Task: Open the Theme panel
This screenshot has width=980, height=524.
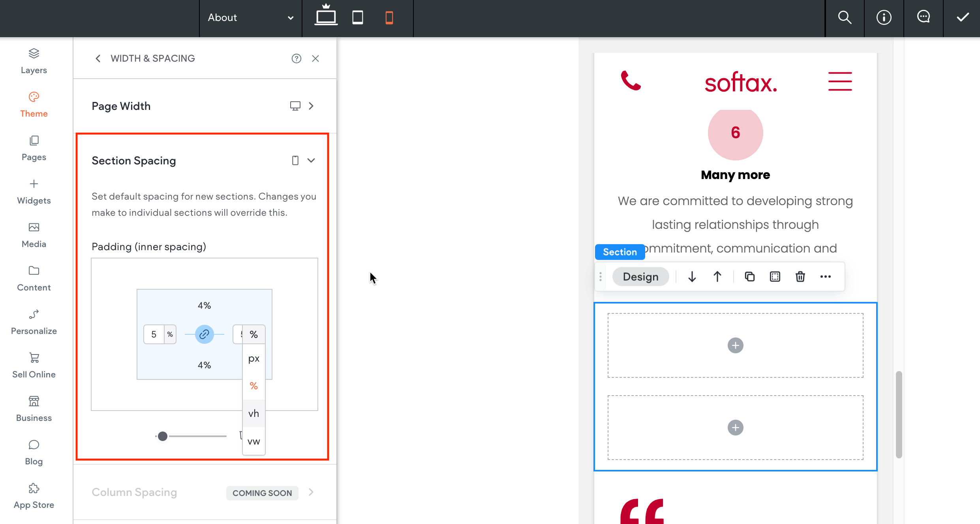Action: 34,104
